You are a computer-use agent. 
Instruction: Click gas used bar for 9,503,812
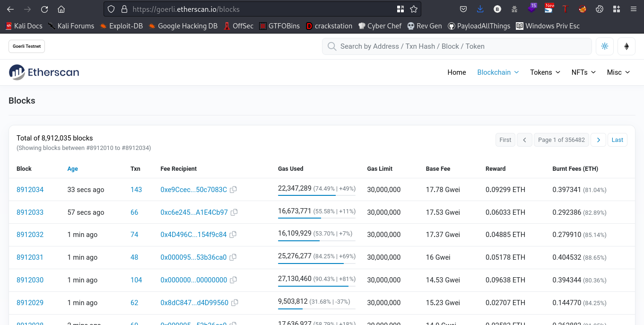(x=317, y=308)
